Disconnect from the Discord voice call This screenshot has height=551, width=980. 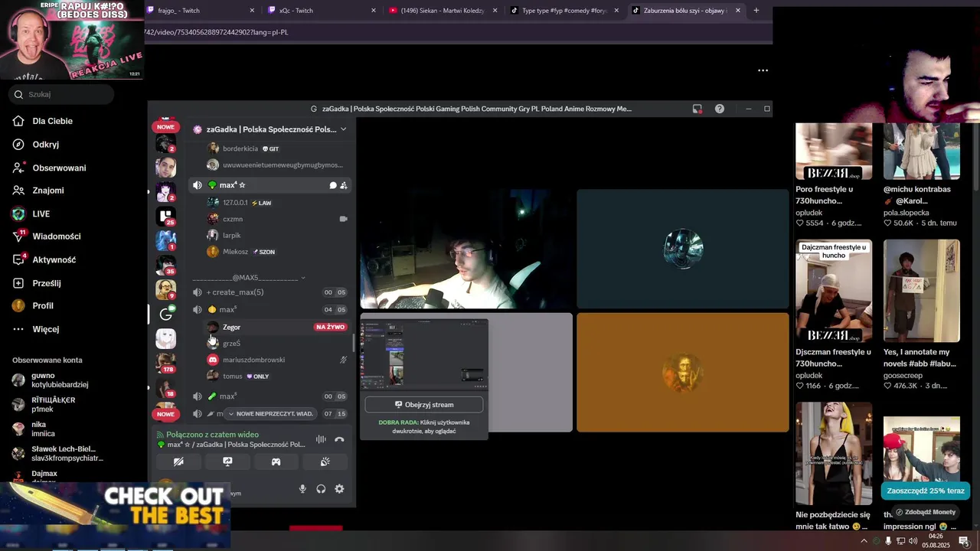click(x=339, y=439)
